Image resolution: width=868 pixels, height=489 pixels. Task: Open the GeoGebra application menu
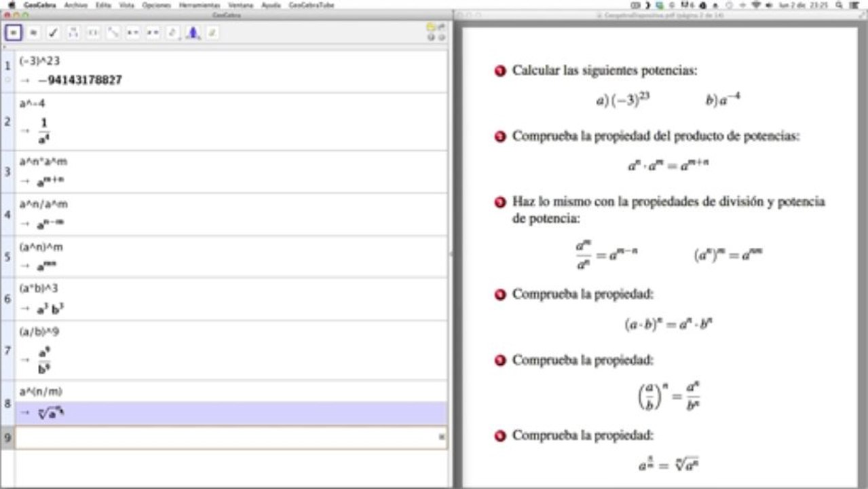[40, 4]
